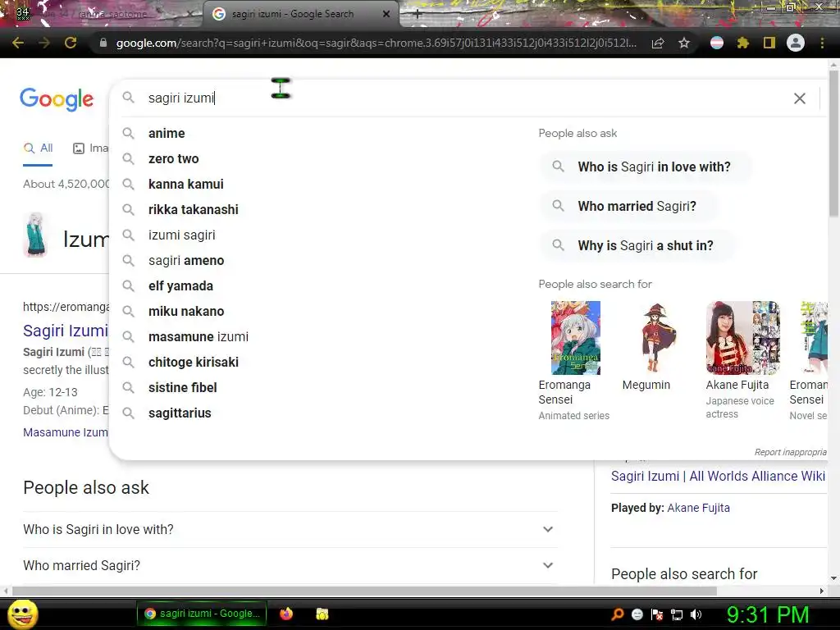Open the Sagiri Izumi result title link
Image resolution: width=840 pixels, height=630 pixels.
click(x=66, y=331)
